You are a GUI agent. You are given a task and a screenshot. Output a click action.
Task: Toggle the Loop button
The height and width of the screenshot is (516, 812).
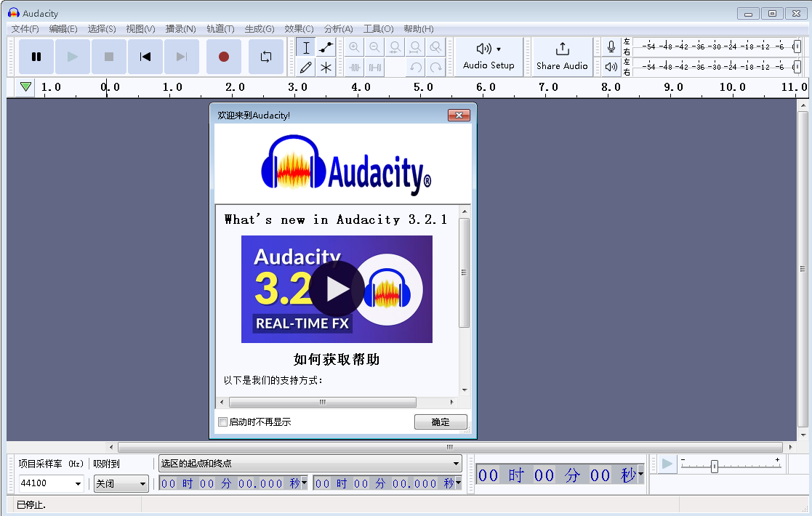(265, 57)
